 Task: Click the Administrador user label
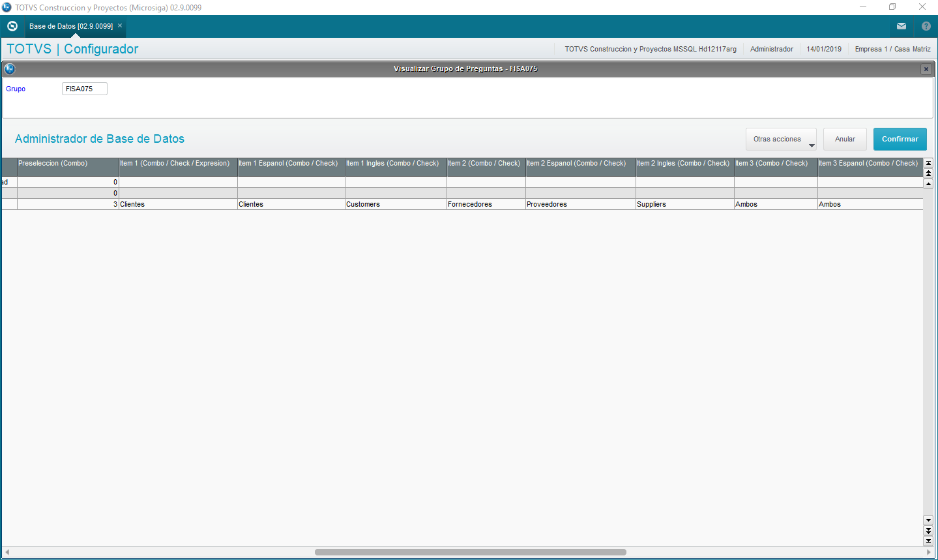pos(772,49)
